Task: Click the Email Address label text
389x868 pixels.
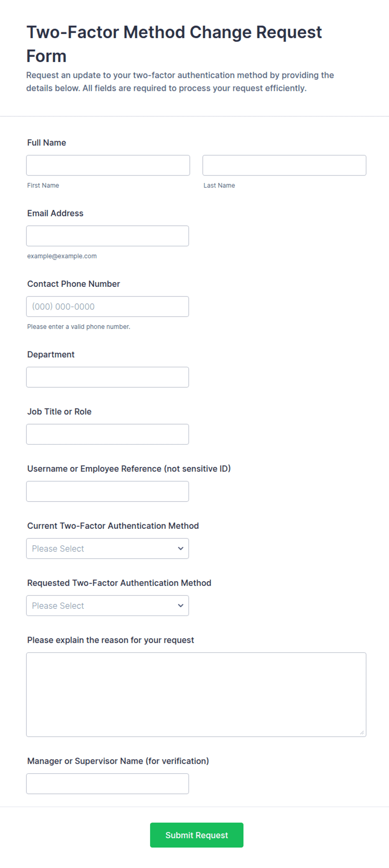Action: coord(55,214)
